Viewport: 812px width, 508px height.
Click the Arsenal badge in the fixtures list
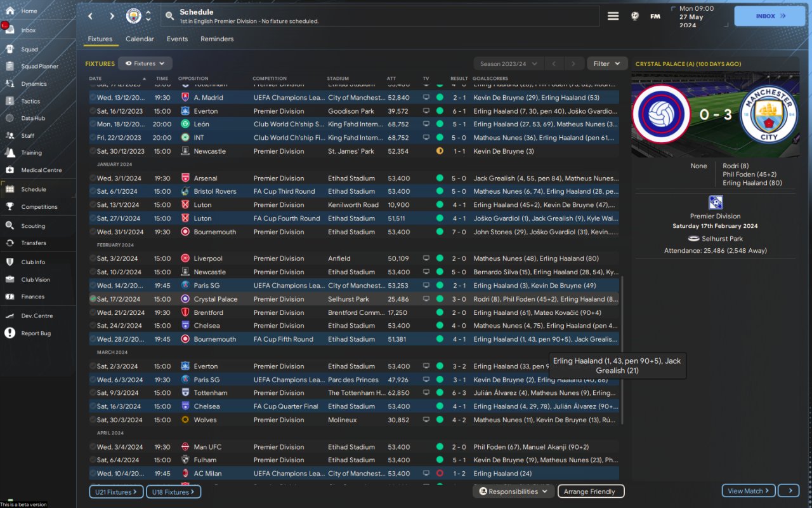[x=185, y=178]
